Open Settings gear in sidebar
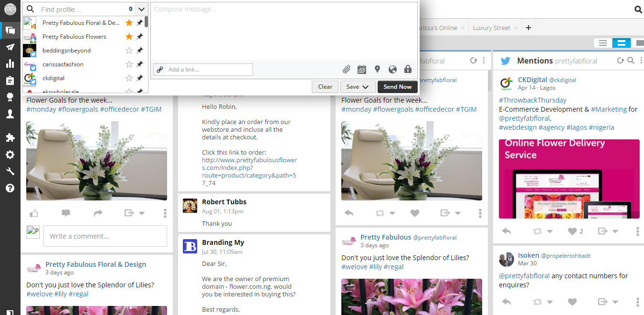This screenshot has height=315, width=644. click(x=10, y=155)
